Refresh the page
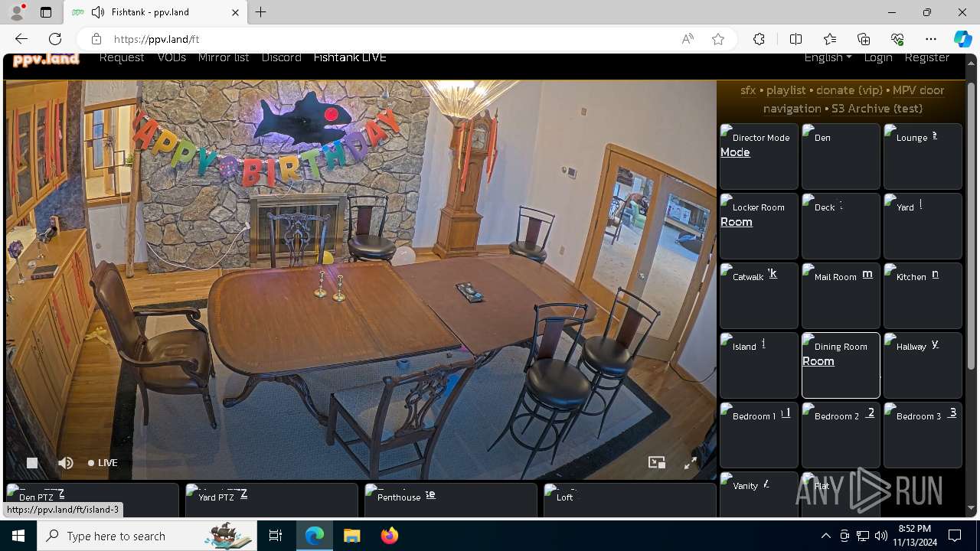Viewport: 980px width, 551px height. click(x=55, y=39)
